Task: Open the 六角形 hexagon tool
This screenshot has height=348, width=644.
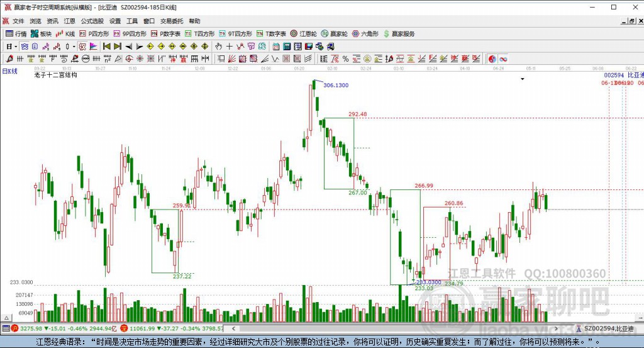Action: click(365, 34)
